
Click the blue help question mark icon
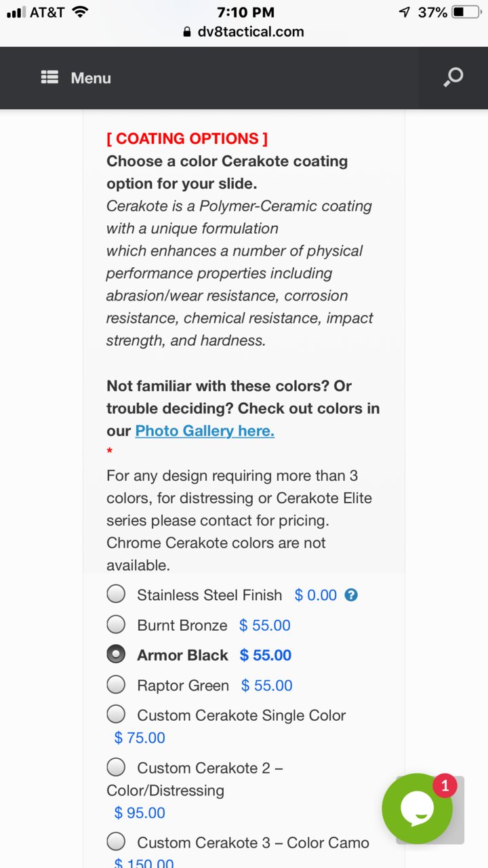pyautogui.click(x=351, y=595)
